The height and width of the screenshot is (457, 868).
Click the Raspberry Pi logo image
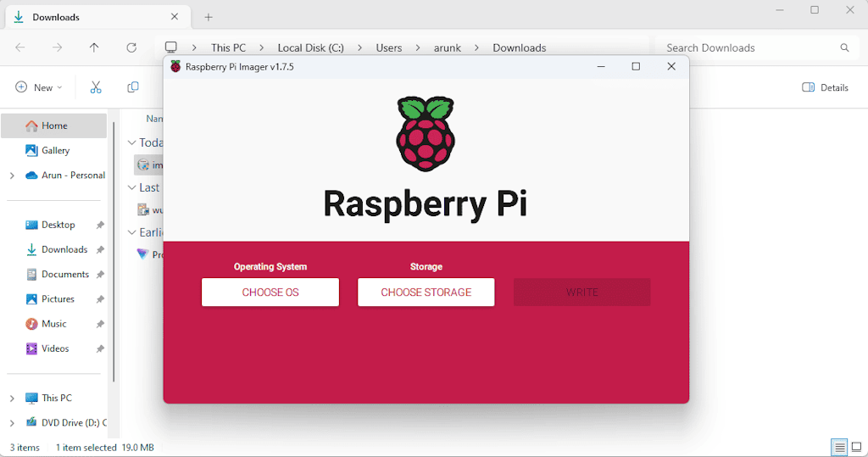tap(426, 133)
